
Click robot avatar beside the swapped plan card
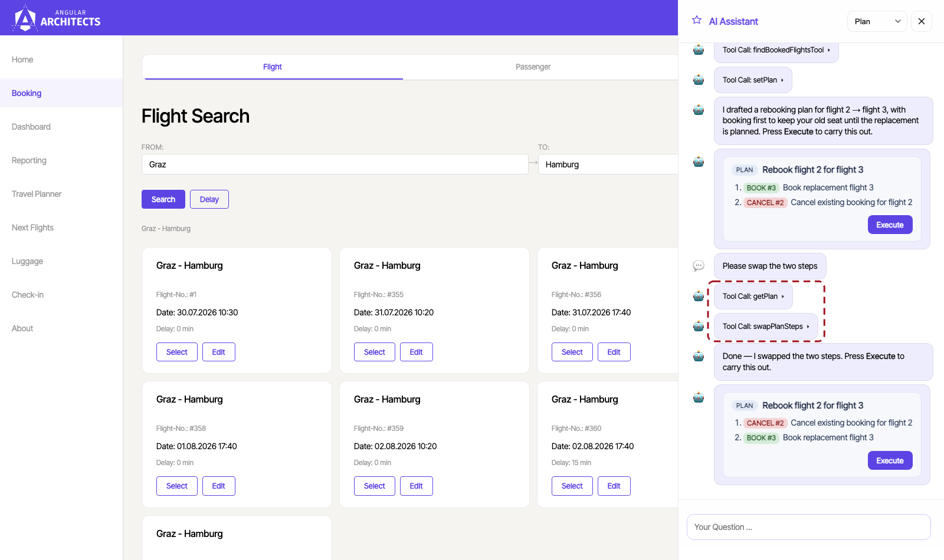(699, 397)
